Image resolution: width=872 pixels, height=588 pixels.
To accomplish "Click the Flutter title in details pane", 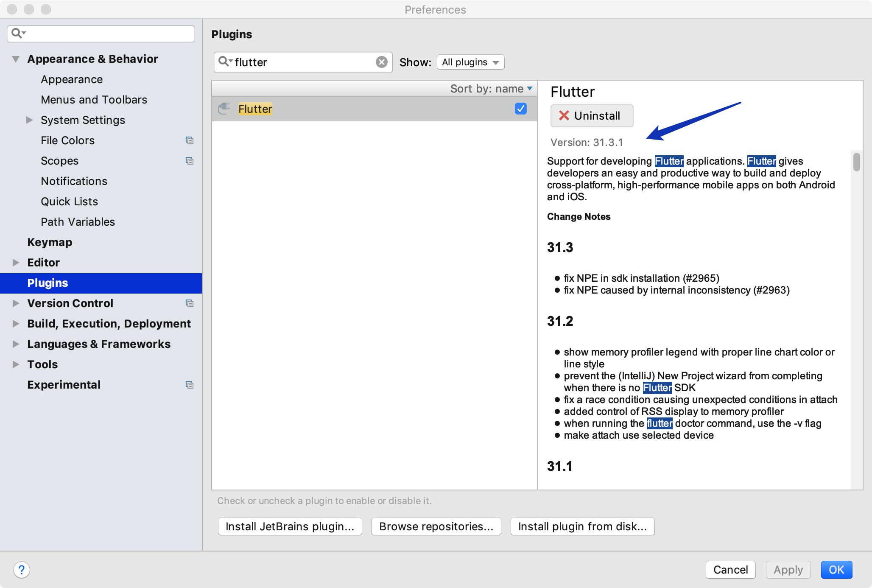I will [573, 92].
